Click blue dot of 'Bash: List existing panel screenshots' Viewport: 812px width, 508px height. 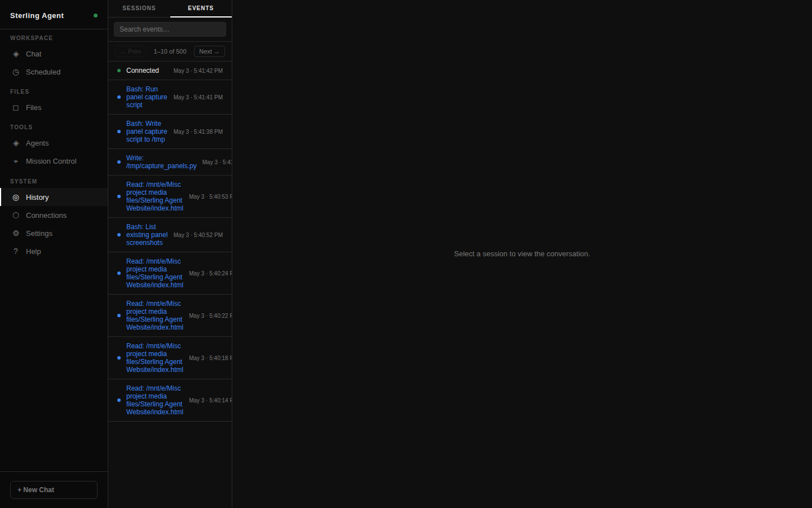pyautogui.click(x=119, y=235)
